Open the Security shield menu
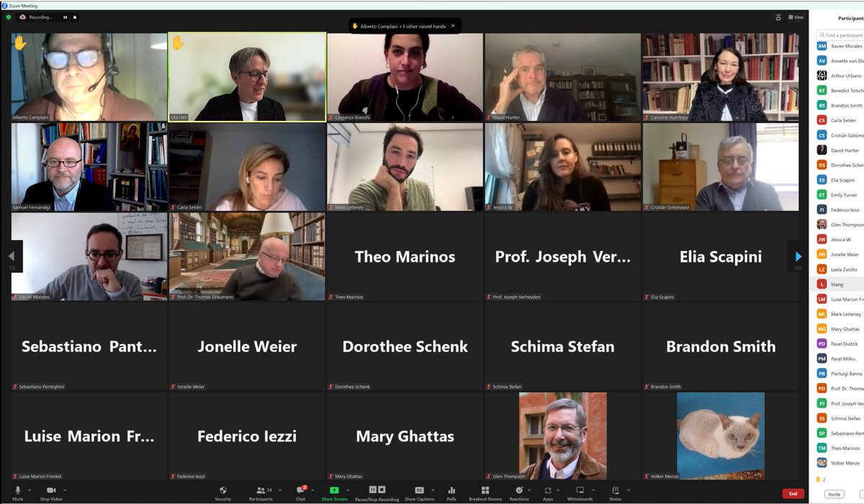The image size is (864, 504). pyautogui.click(x=223, y=492)
